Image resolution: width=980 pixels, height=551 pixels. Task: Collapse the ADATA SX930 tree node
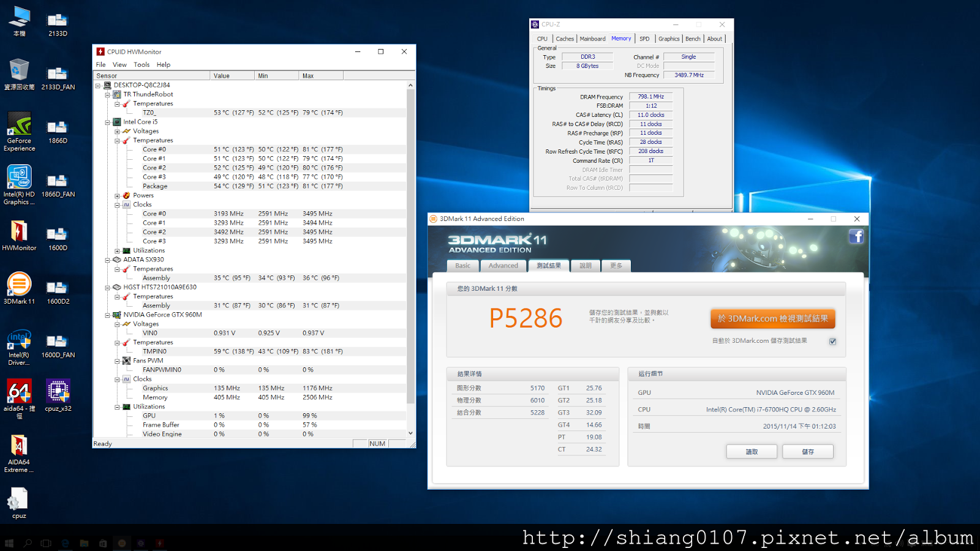[107, 260]
